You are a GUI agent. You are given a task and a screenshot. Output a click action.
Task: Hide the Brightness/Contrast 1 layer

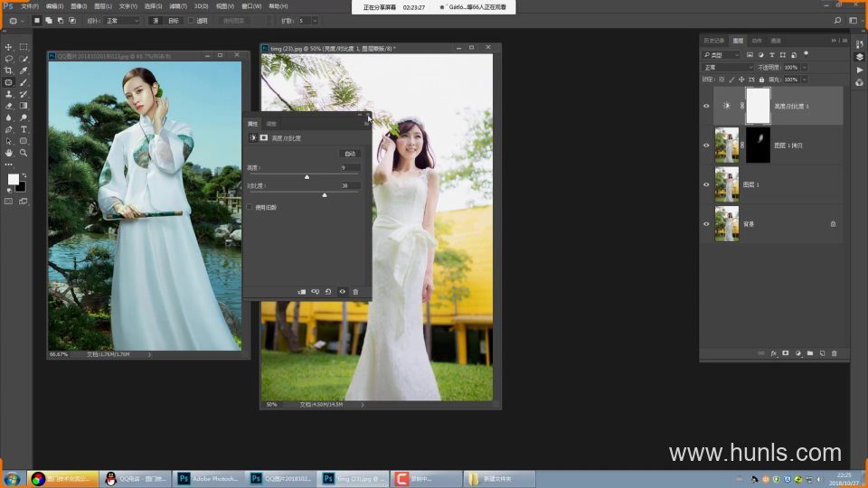tap(706, 106)
